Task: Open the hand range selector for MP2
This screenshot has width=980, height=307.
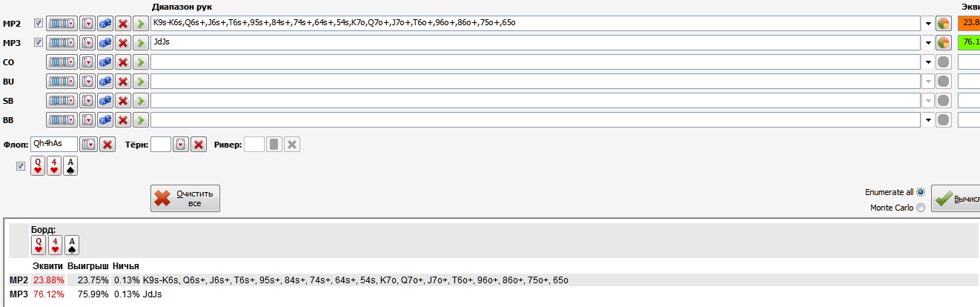Action: pos(62,24)
